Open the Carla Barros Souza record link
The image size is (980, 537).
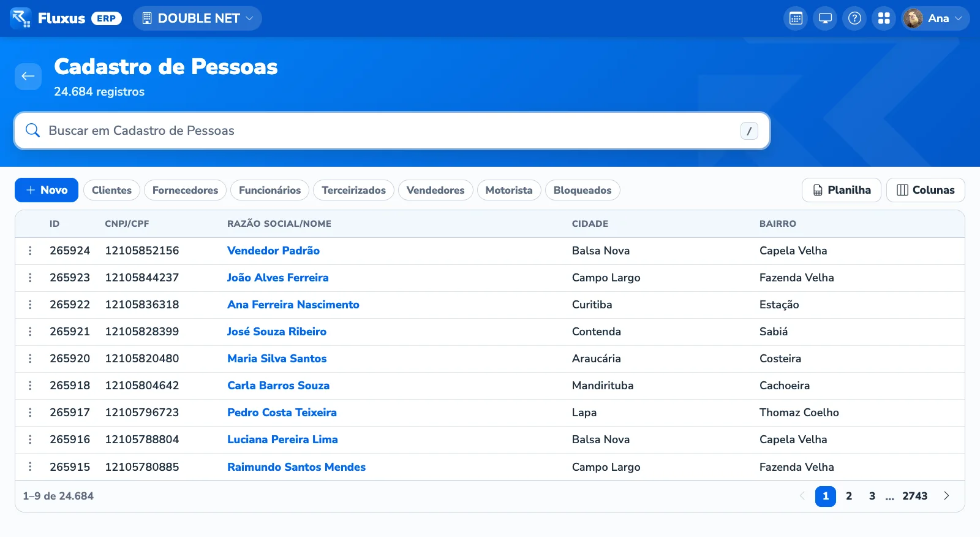tap(278, 386)
